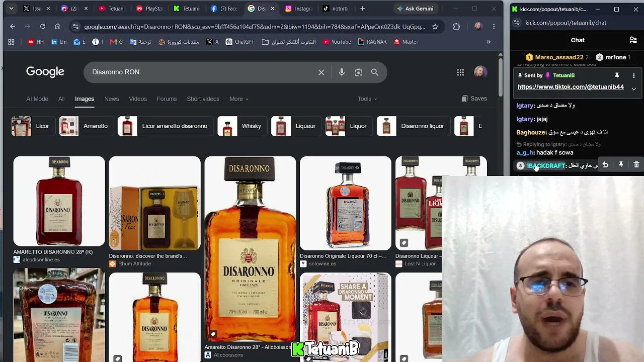Image resolution: width=644 pixels, height=362 pixels.
Task: Switch to the All results tab
Action: point(61,99)
